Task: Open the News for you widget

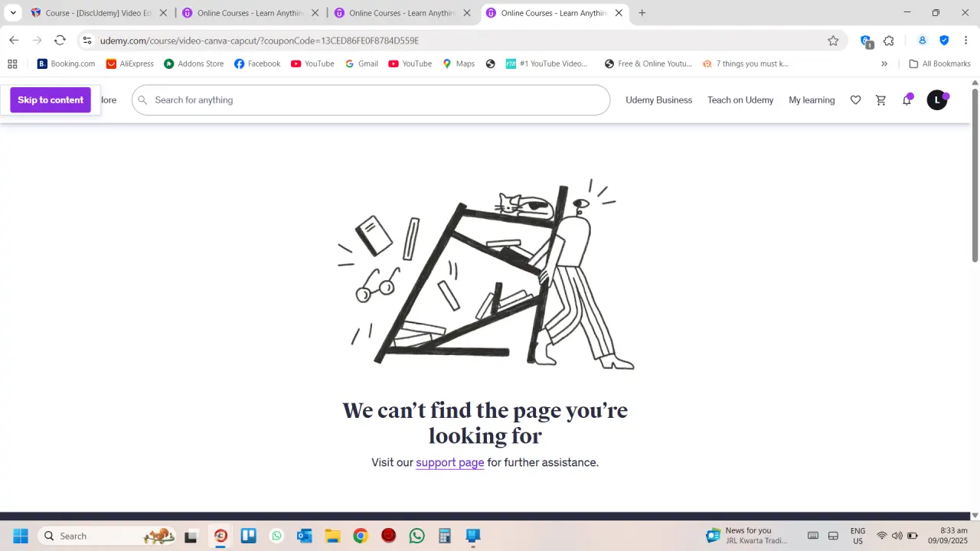Action: [x=746, y=536]
